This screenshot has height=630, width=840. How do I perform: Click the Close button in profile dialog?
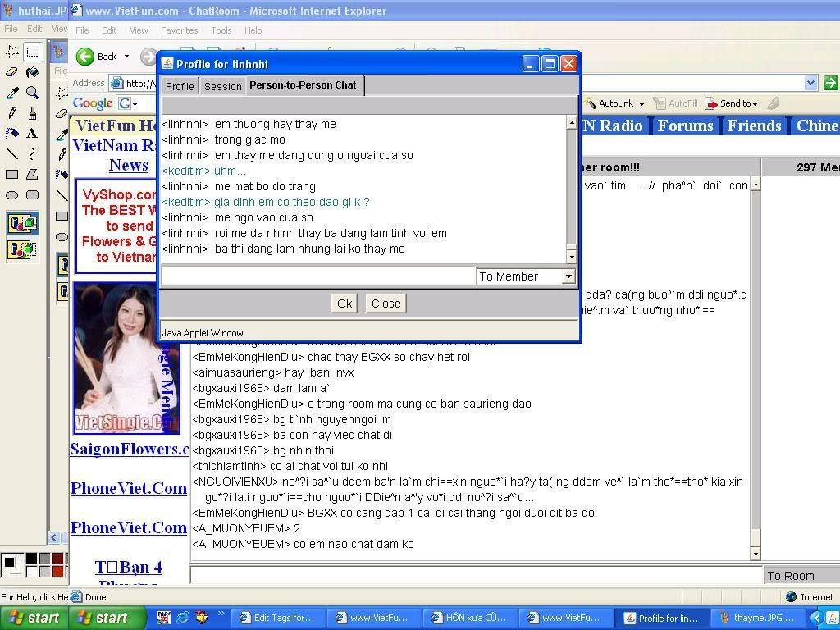pos(386,304)
